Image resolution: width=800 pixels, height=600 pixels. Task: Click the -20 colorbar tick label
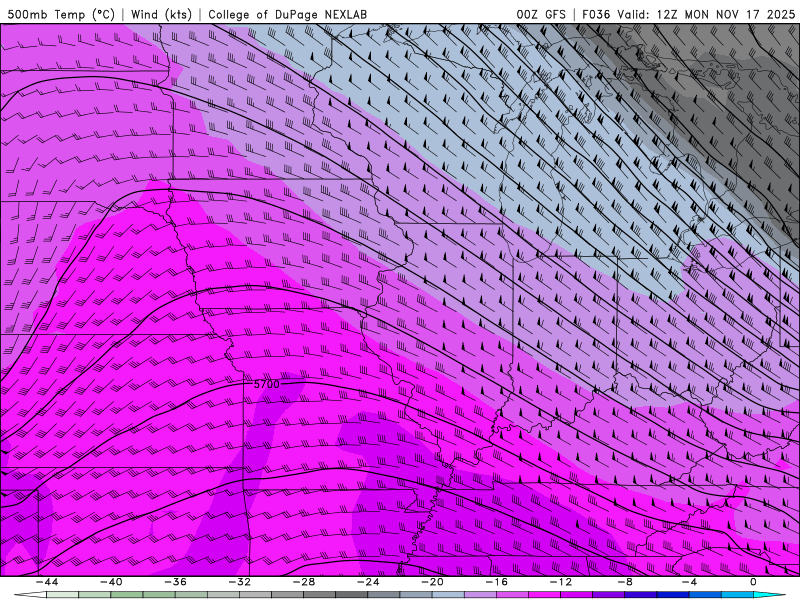[432, 582]
